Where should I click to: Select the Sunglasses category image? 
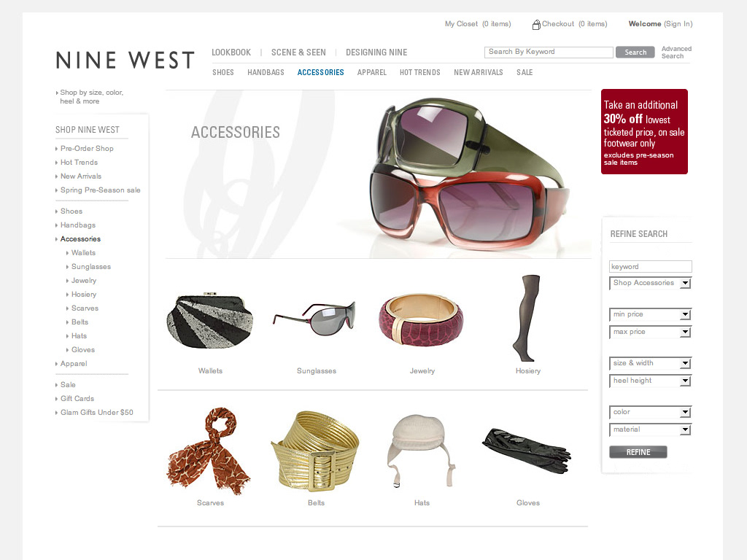pos(314,318)
